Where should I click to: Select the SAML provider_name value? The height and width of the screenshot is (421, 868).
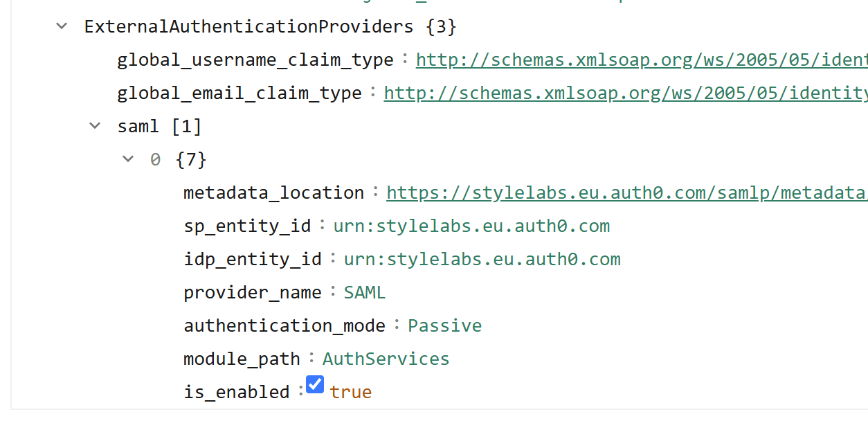coord(365,292)
